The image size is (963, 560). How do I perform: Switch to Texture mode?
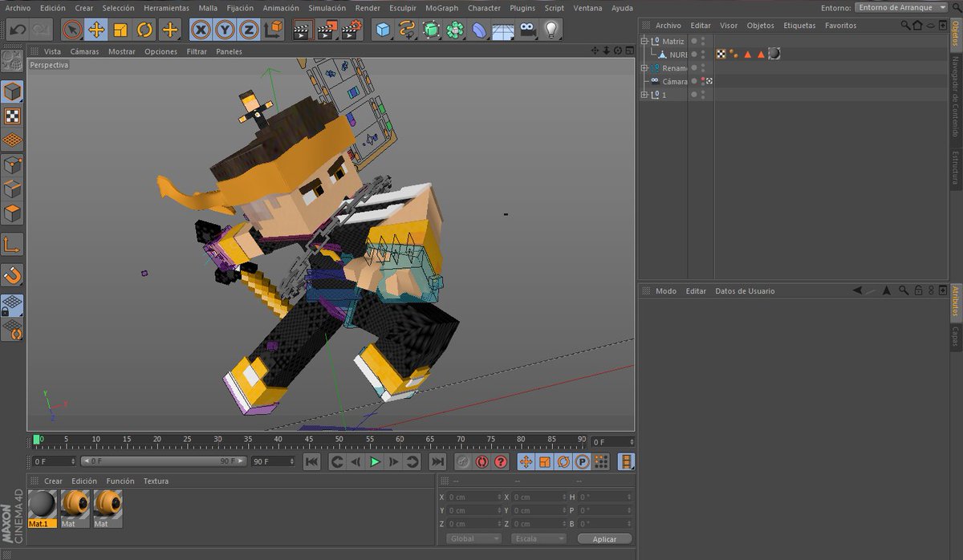(12, 116)
